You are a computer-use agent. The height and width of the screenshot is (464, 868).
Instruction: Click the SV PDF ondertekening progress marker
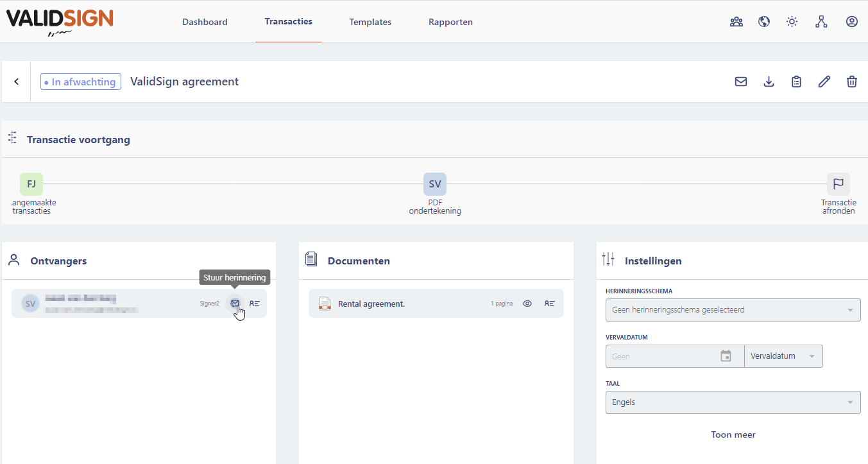[435, 184]
